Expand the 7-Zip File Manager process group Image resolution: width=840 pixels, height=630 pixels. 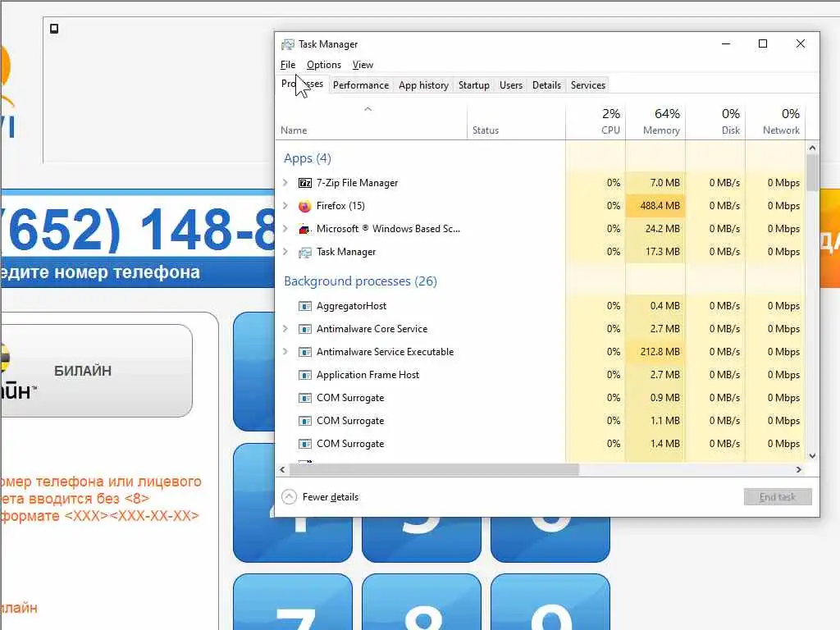(x=285, y=183)
